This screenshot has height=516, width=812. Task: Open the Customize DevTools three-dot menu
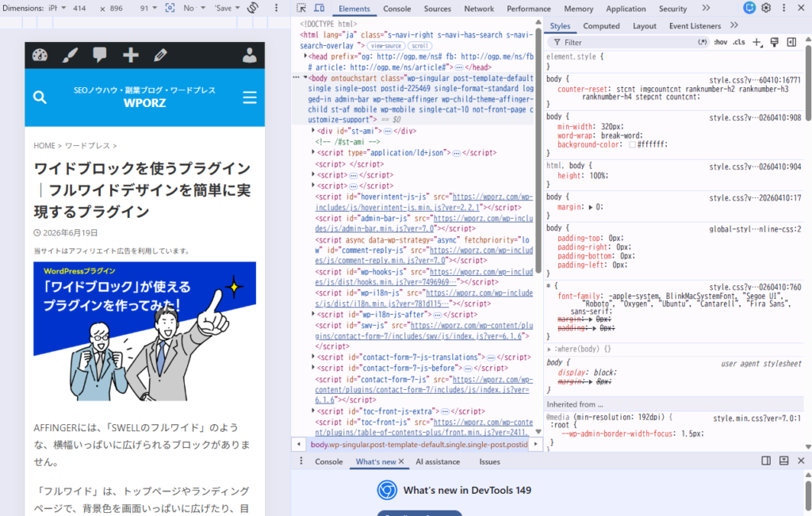783,8
